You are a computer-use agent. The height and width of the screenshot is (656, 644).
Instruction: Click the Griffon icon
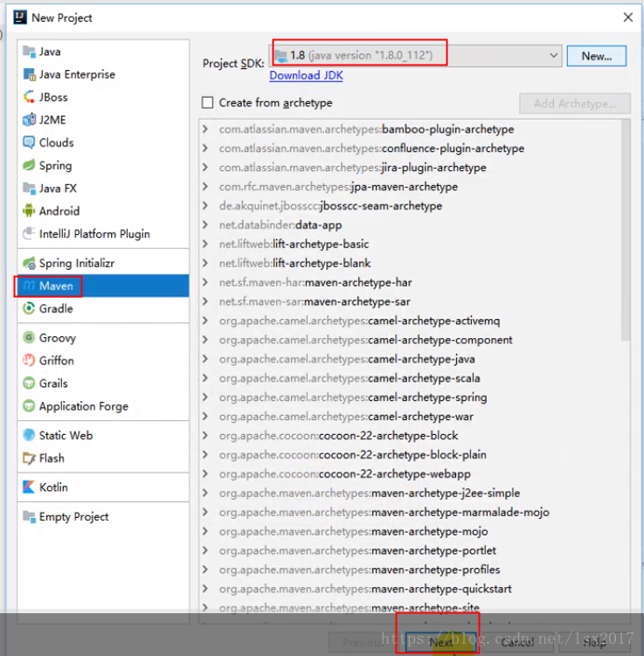[x=29, y=360]
